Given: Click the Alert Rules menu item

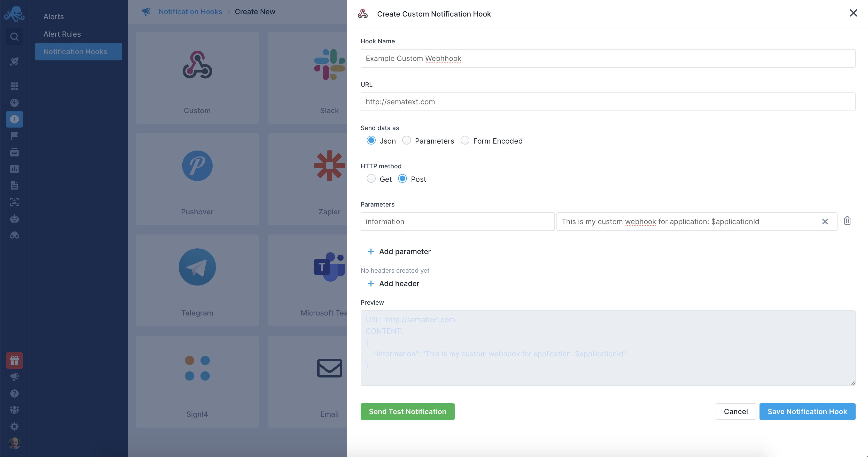Looking at the screenshot, I should 62,33.
